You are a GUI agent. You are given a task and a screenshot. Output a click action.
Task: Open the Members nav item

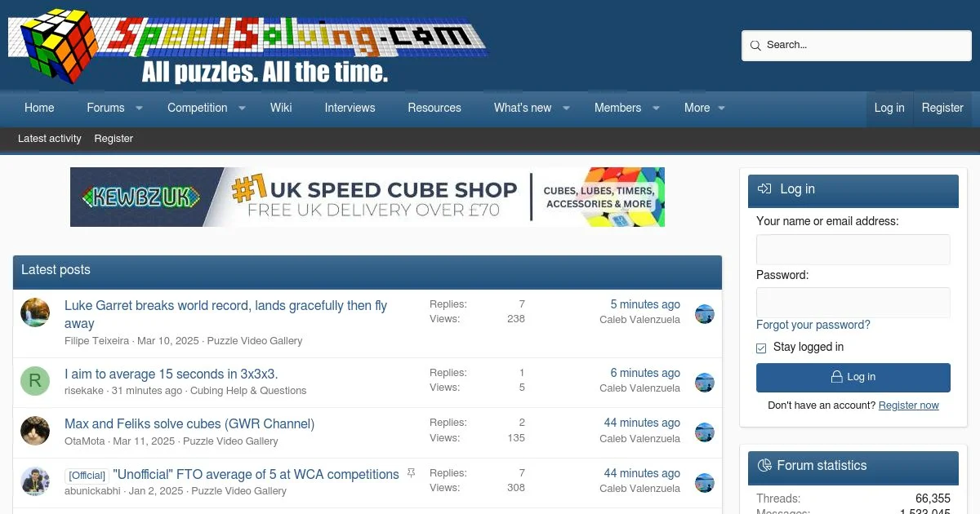pyautogui.click(x=617, y=108)
